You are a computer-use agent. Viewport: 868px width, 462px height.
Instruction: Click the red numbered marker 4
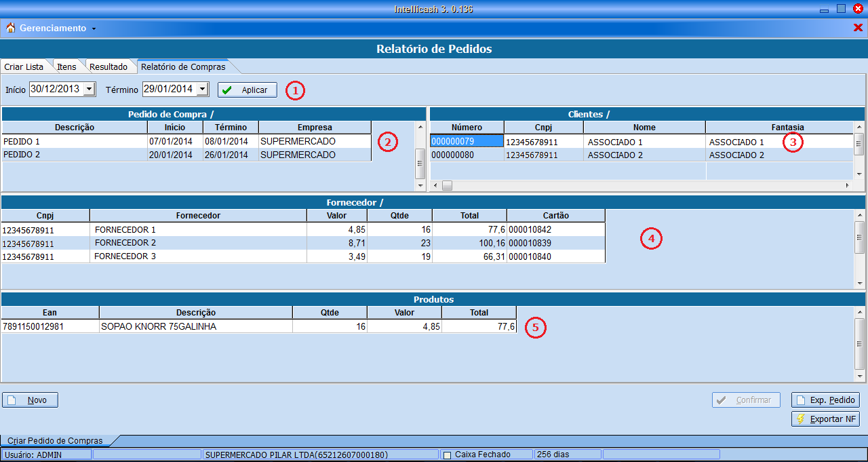pos(651,239)
